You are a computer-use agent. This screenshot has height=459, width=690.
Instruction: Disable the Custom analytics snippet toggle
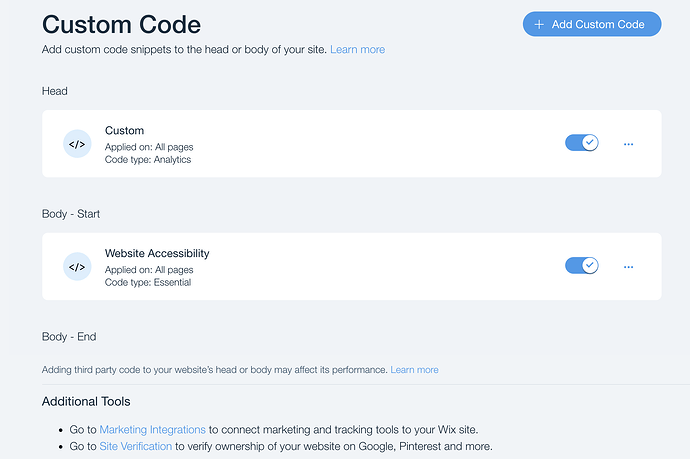coord(581,143)
